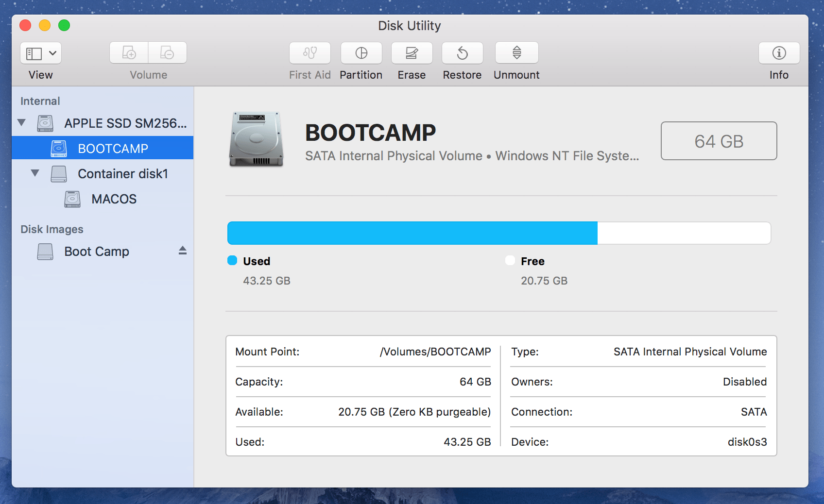Close the Disk Utility window

25,25
